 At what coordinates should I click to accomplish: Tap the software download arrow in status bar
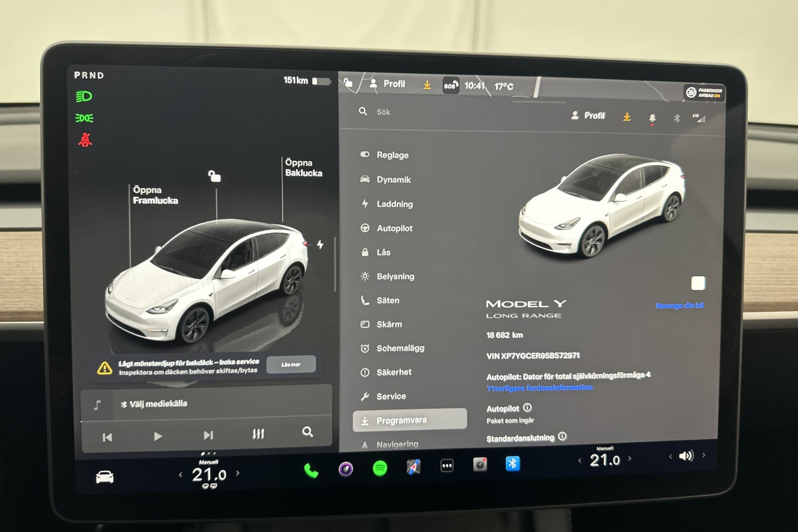point(427,85)
